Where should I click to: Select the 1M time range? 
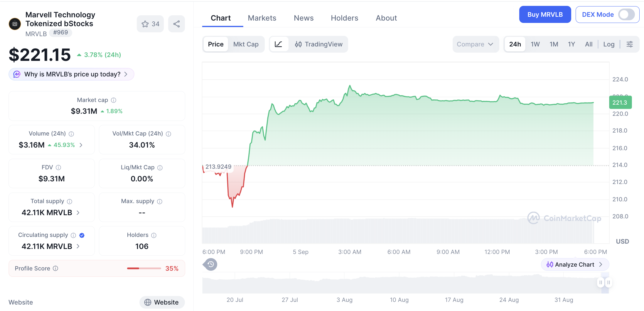(554, 44)
